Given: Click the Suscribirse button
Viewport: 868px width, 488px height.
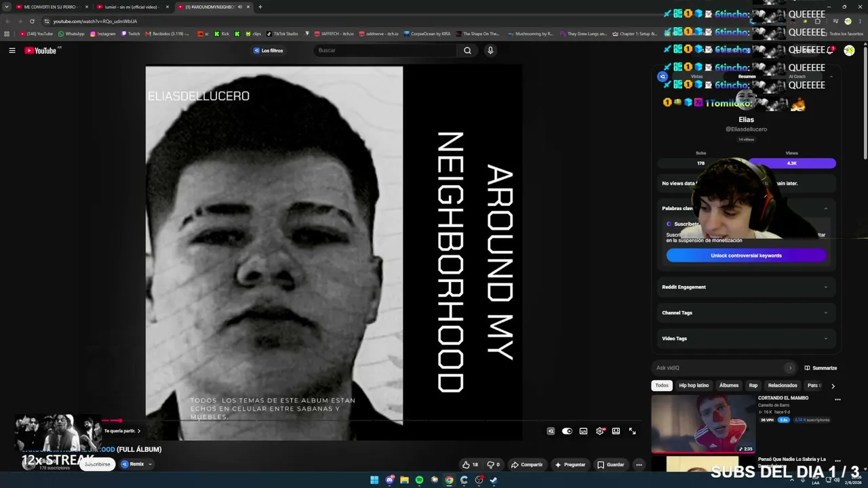Looking at the screenshot, I should tap(97, 464).
